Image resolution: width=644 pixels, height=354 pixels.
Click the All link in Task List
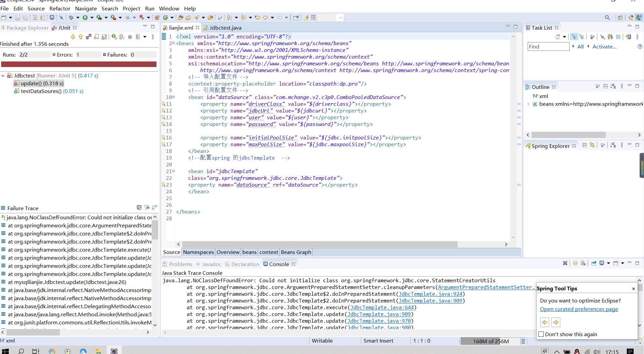point(580,46)
